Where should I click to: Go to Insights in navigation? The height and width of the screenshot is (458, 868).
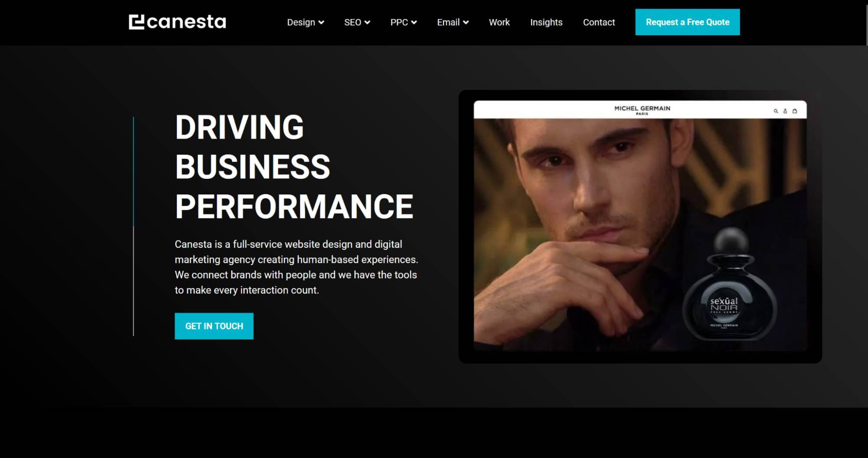[x=546, y=22]
